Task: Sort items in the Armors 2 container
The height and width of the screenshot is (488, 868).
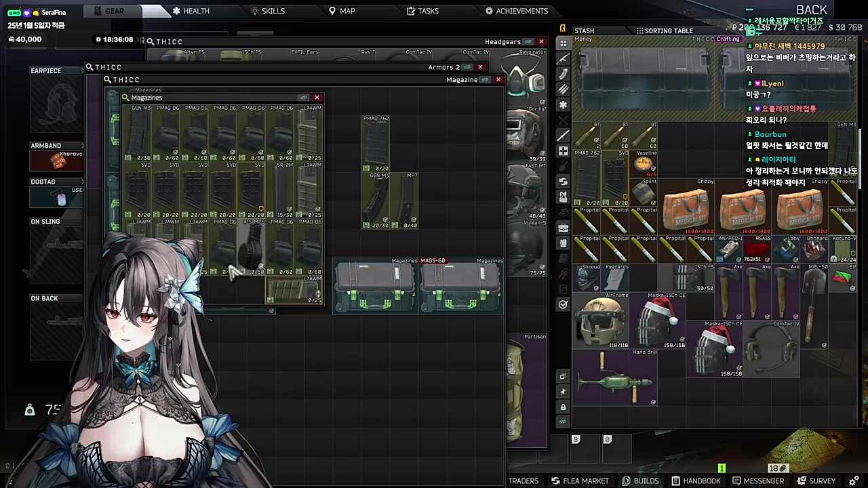Action: [x=467, y=67]
